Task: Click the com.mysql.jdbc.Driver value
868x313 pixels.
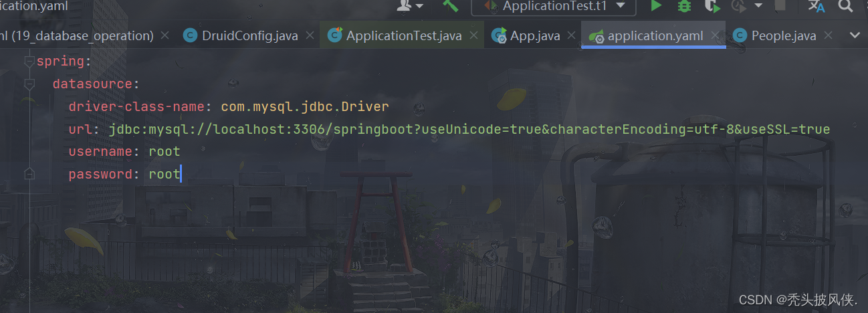Action: pos(305,107)
